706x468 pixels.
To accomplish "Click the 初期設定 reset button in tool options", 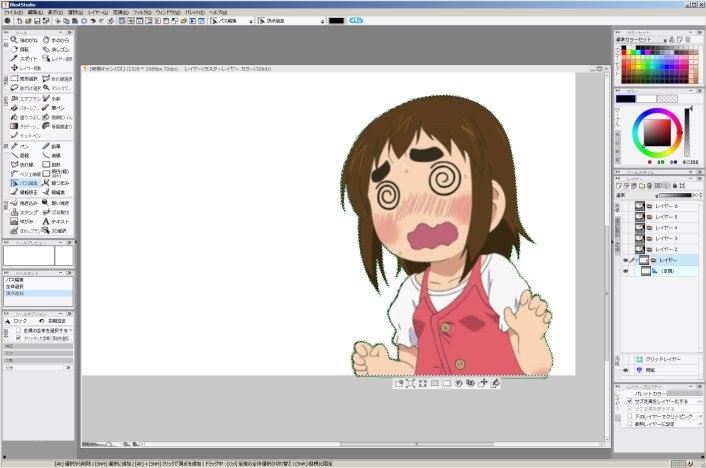I will pyautogui.click(x=53, y=321).
